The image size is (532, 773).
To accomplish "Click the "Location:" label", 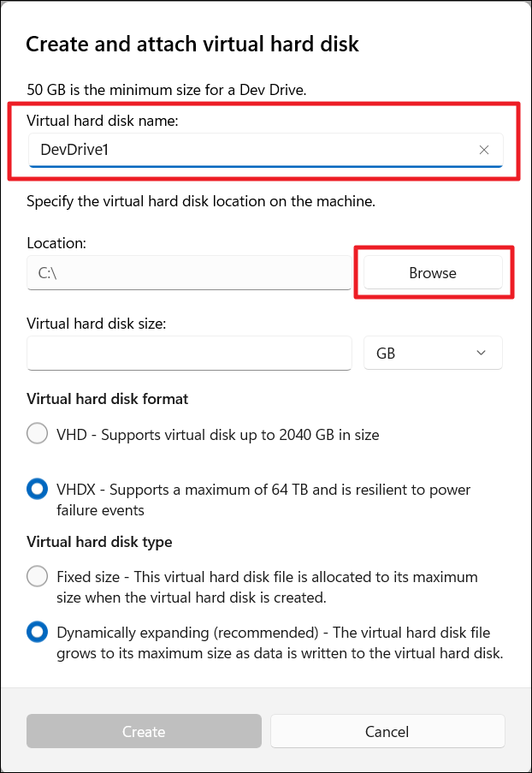I will (x=56, y=243).
